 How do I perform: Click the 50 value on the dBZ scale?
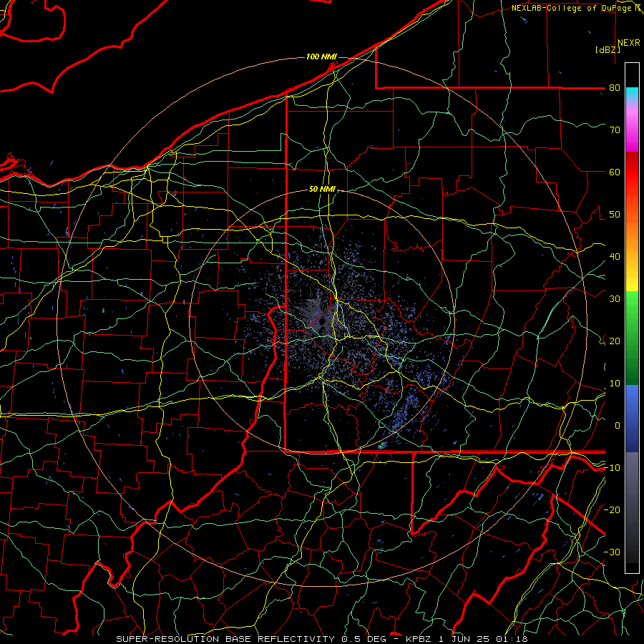(615, 215)
